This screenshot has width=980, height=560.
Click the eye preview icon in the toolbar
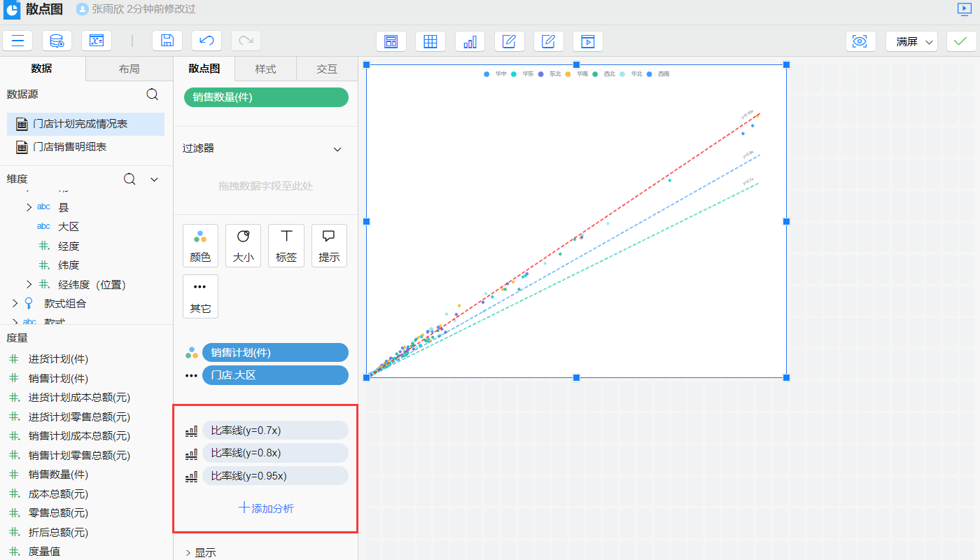tap(860, 41)
